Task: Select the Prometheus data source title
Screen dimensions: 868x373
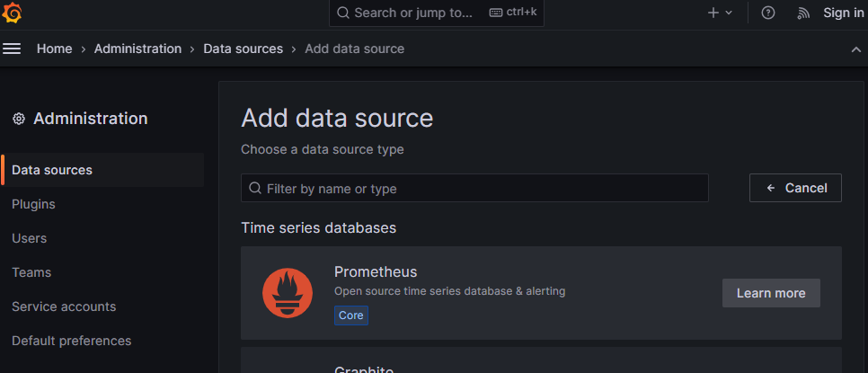Action: pos(376,271)
